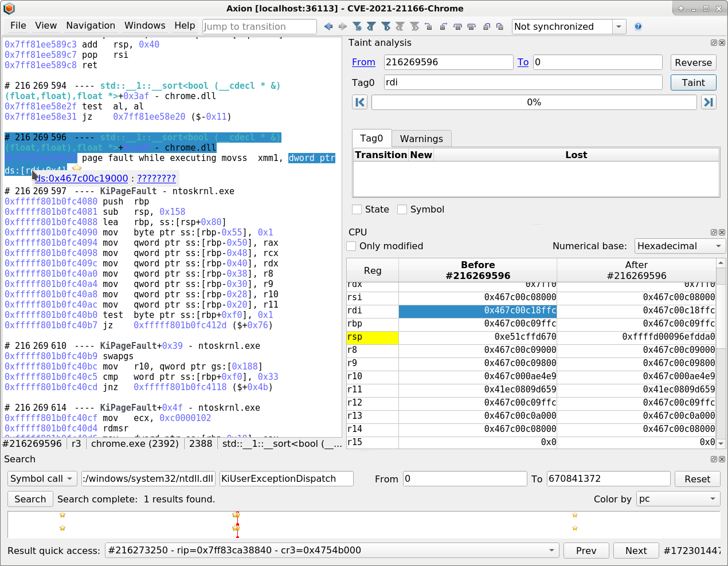Image resolution: width=728 pixels, height=566 pixels.
Task: Enable the Symbol checkbox
Action: 402,210
